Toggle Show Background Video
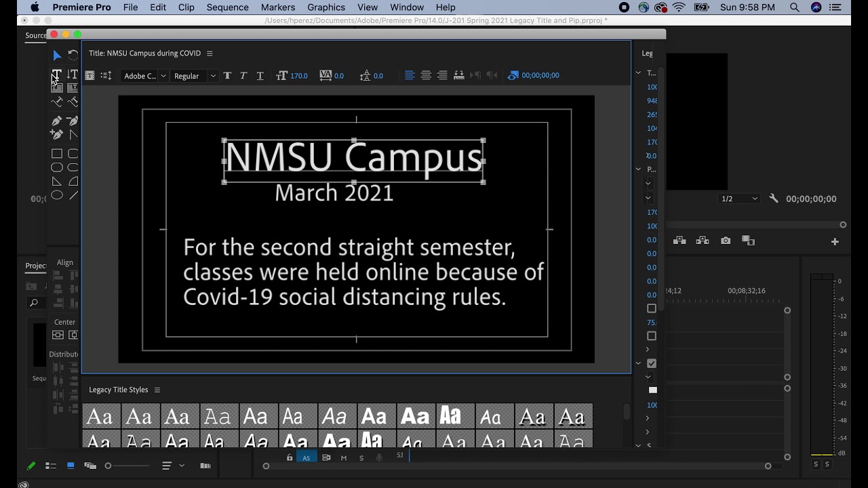 [513, 75]
